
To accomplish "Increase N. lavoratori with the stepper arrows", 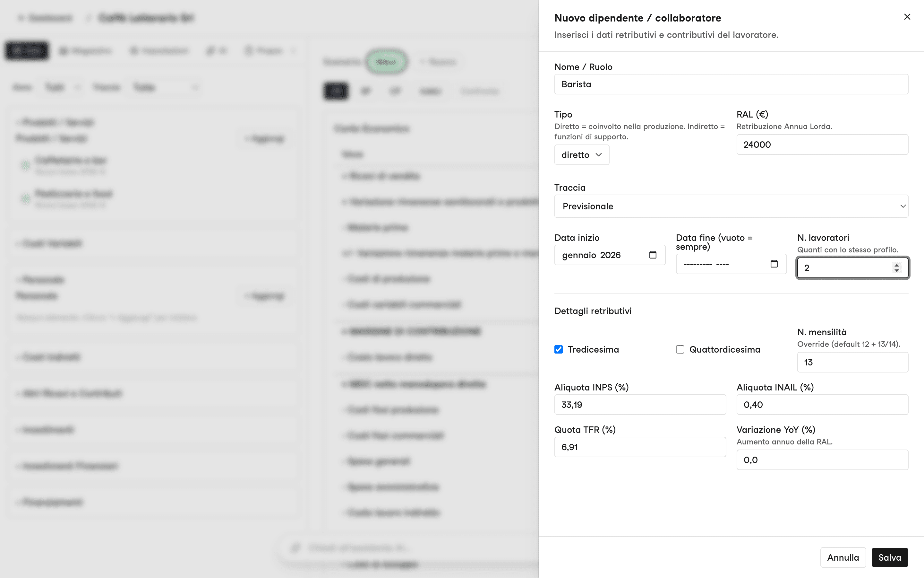I will [896, 265].
